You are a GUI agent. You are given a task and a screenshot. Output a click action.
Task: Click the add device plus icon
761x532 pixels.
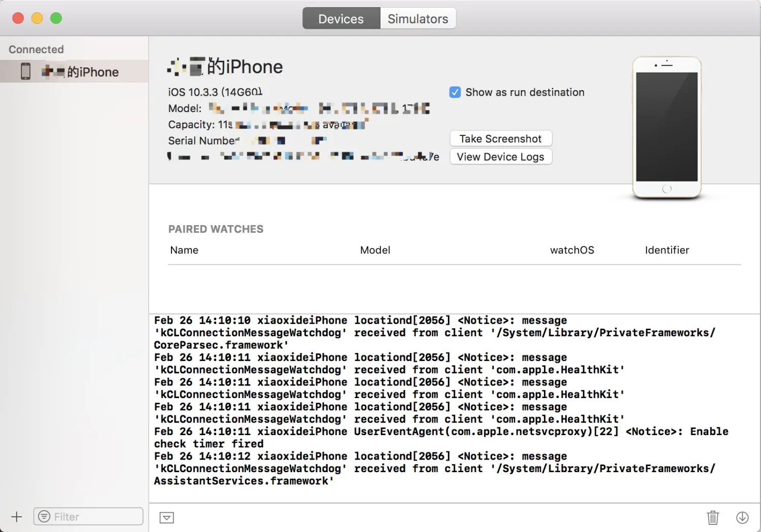(x=17, y=517)
